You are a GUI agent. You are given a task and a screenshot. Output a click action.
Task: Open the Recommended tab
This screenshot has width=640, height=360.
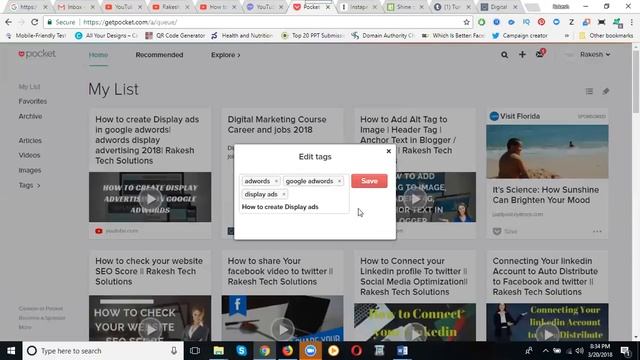pos(159,55)
